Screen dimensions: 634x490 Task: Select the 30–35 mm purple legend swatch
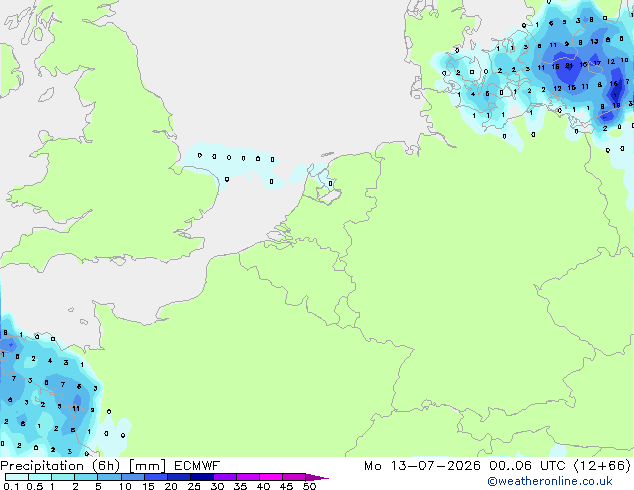[225, 477]
